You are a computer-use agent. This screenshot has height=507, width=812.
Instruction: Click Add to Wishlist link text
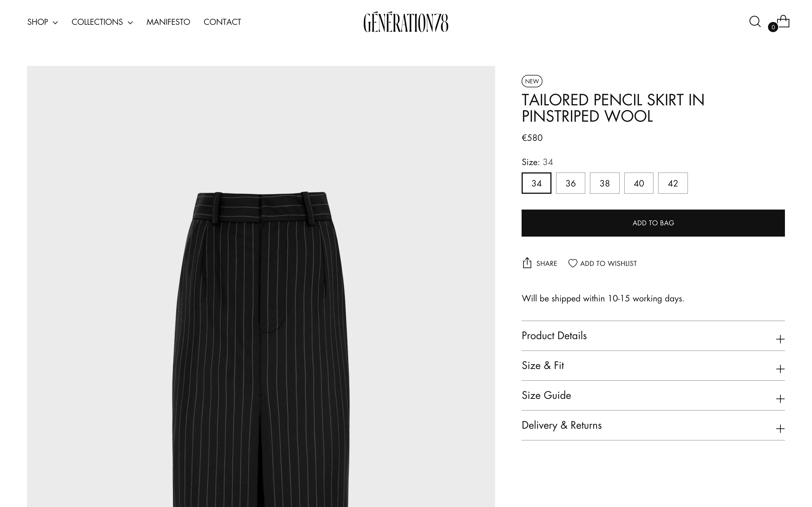(608, 264)
